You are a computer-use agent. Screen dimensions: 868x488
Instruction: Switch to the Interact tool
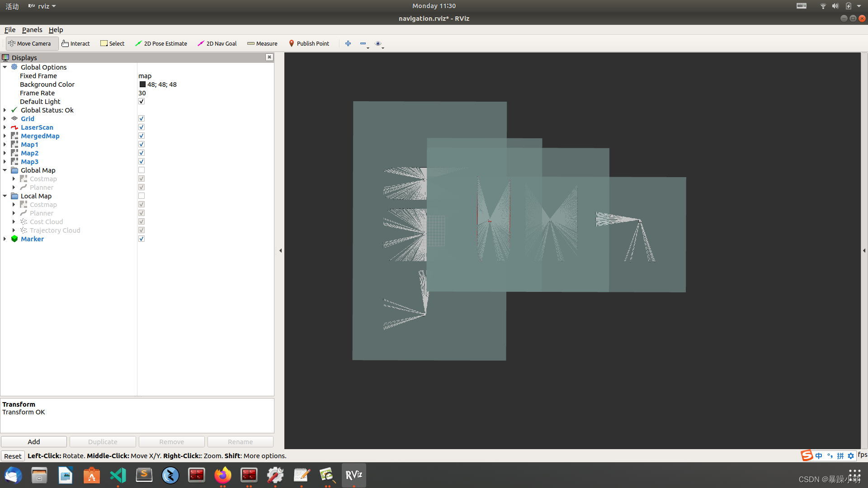(75, 43)
